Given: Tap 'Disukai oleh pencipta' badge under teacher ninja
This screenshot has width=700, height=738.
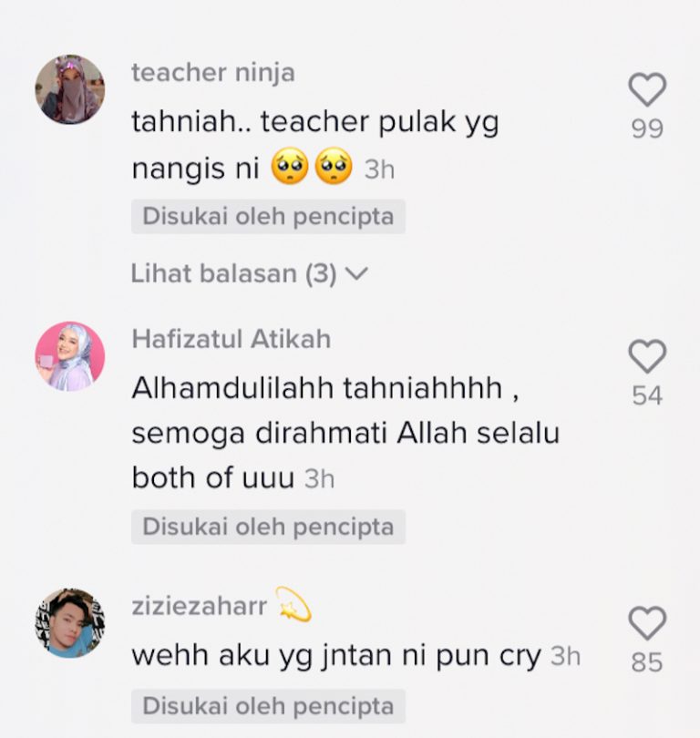Looking at the screenshot, I should 268,217.
